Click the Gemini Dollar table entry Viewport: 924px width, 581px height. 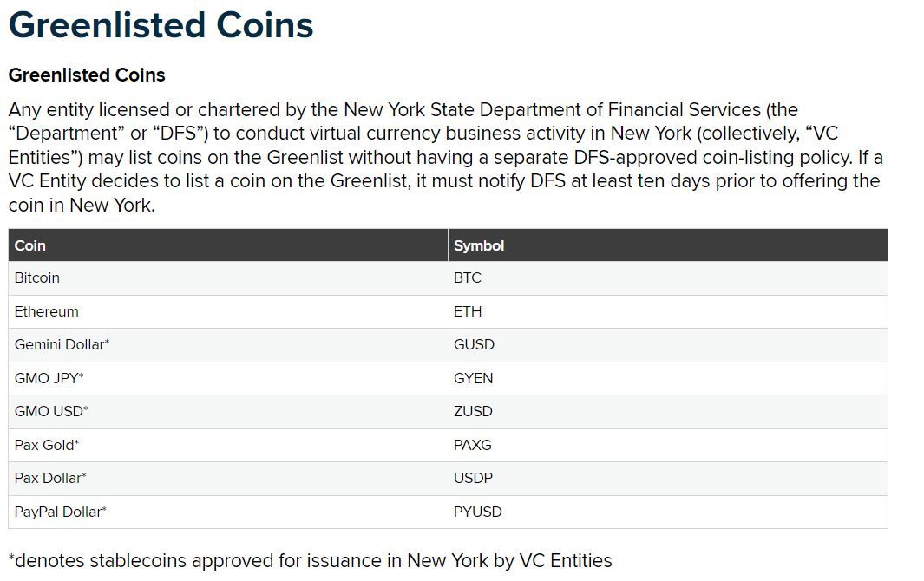(x=62, y=345)
